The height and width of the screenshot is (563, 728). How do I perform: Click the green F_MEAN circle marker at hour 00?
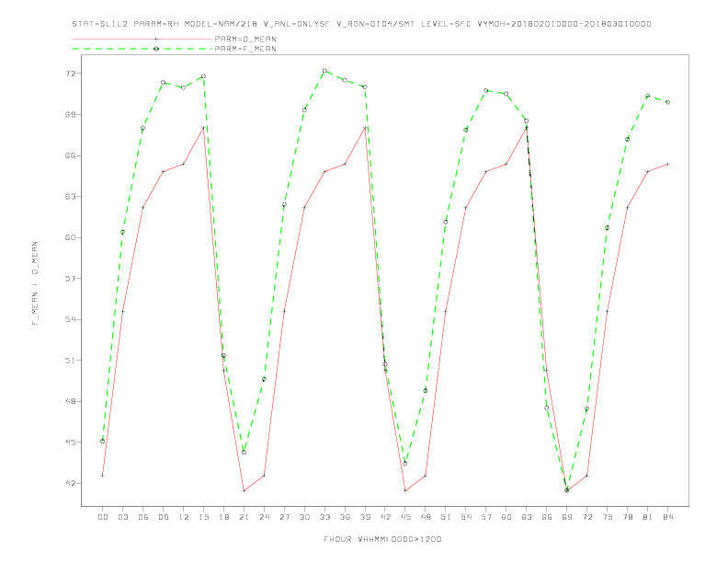[103, 441]
